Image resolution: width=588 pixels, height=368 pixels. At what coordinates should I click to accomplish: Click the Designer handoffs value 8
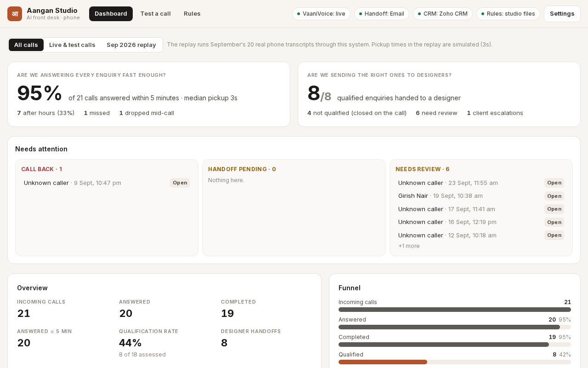coord(224,343)
